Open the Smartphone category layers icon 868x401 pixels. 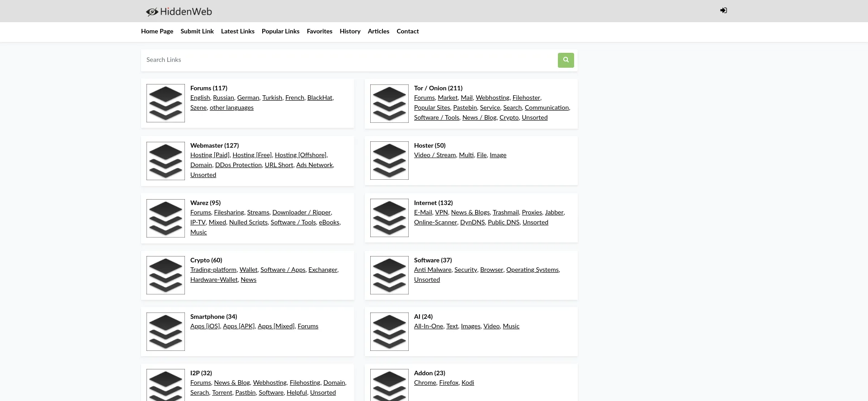165,331
